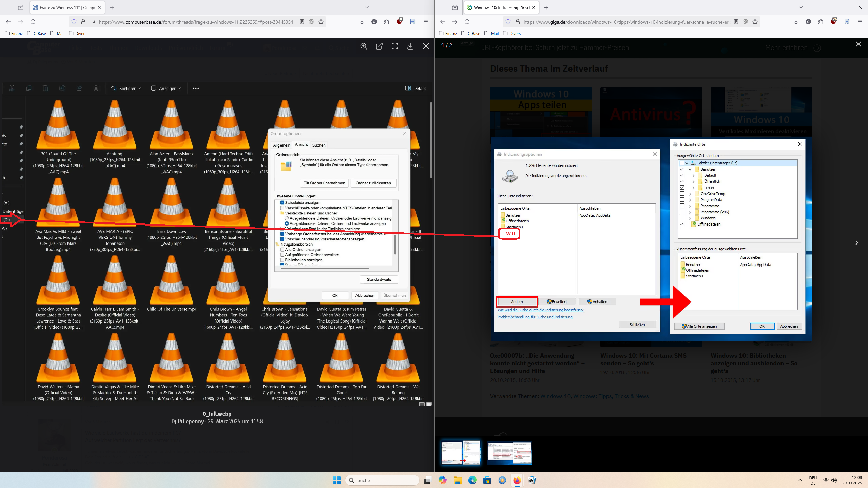Zoom into the lightbox image in left window
The image size is (868, 488).
click(364, 46)
